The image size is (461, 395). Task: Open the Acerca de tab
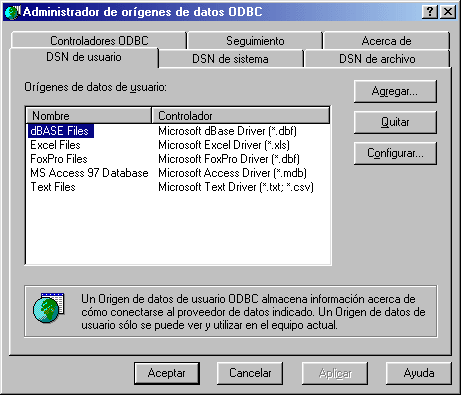coord(386,40)
